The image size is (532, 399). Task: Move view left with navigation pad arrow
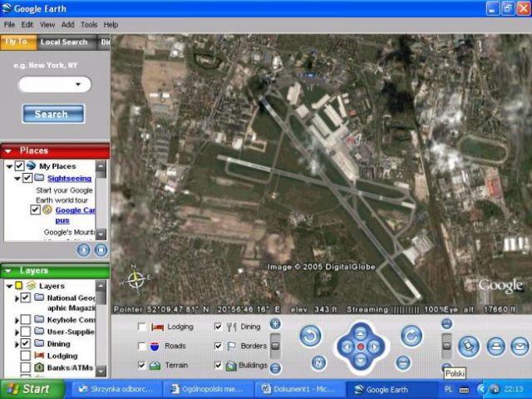(x=347, y=347)
